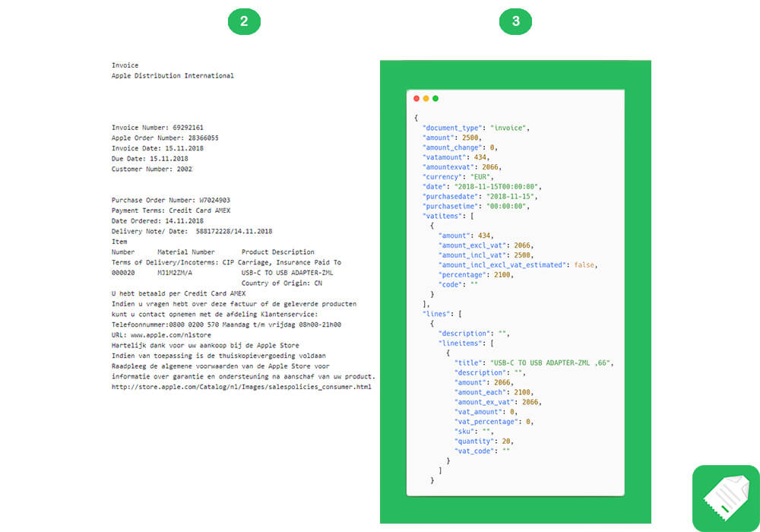Viewport: 760px width, 532px height.
Task: Click the "lineitems": [ line
Action: [466, 343]
